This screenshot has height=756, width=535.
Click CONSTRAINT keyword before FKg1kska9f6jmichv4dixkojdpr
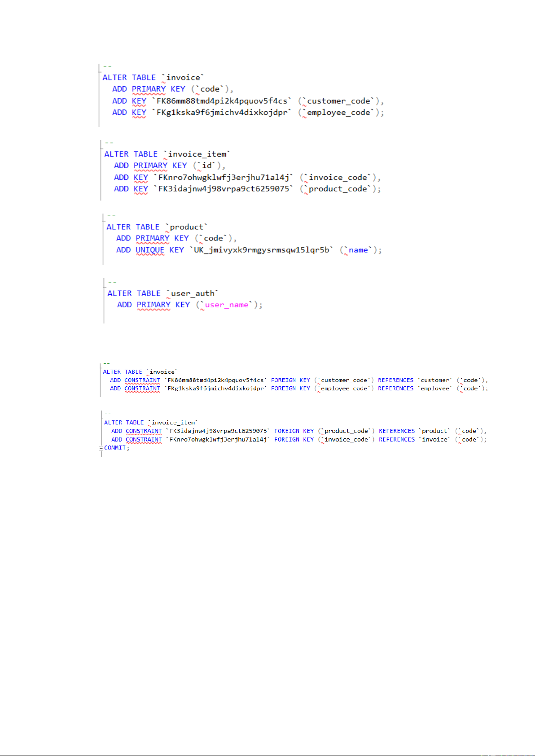[142, 389]
